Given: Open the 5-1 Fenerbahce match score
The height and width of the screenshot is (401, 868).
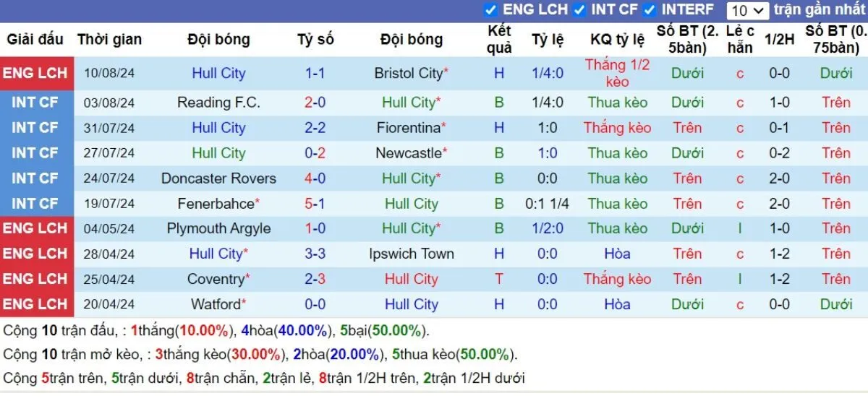Looking at the screenshot, I should 315,204.
